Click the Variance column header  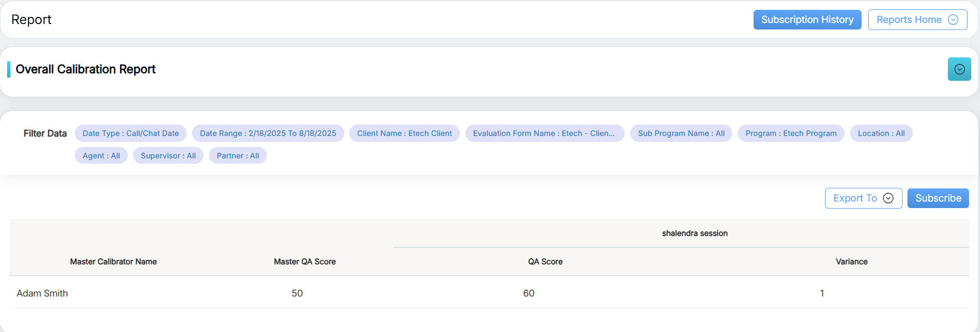pos(851,262)
